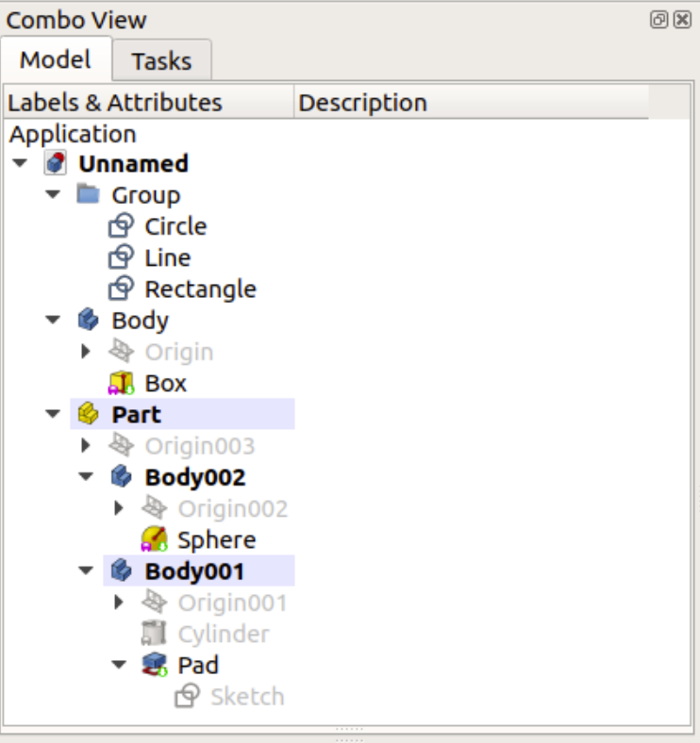The image size is (700, 743).
Task: Collapse the Pad node
Action: [119, 665]
